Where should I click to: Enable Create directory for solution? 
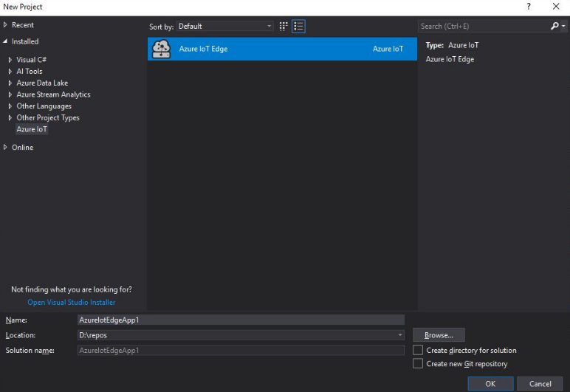418,350
